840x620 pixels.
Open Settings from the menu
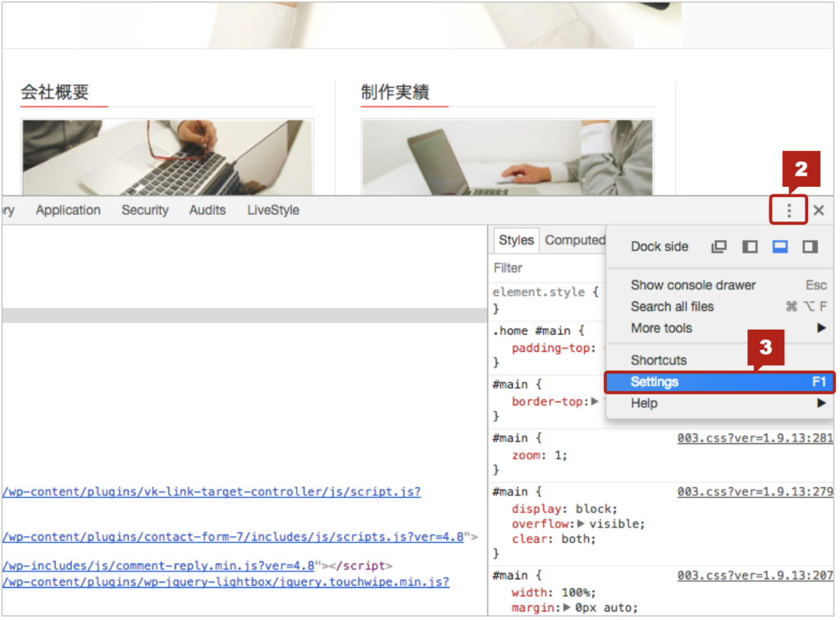[x=719, y=382]
